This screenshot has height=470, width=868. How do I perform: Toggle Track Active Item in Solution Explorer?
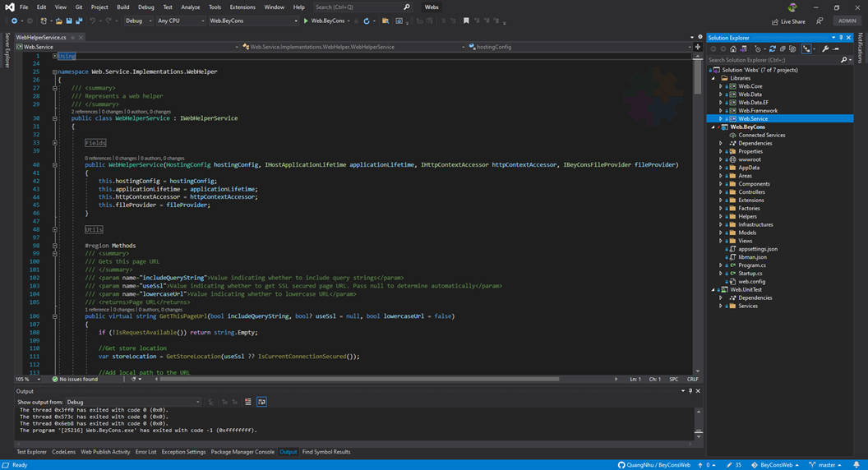[x=806, y=49]
